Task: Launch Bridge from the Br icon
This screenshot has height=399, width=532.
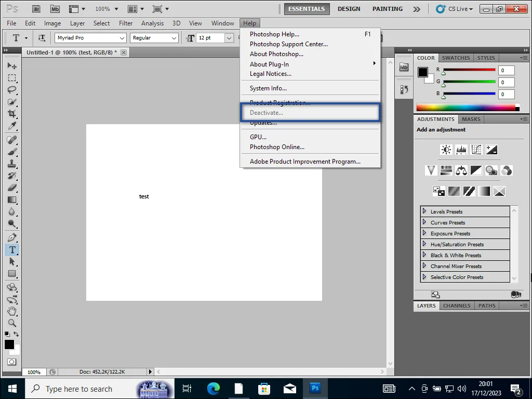Action: 36,9
